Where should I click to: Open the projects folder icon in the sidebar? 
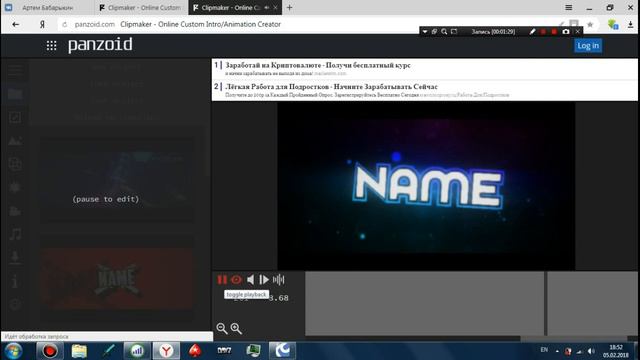pos(15,94)
